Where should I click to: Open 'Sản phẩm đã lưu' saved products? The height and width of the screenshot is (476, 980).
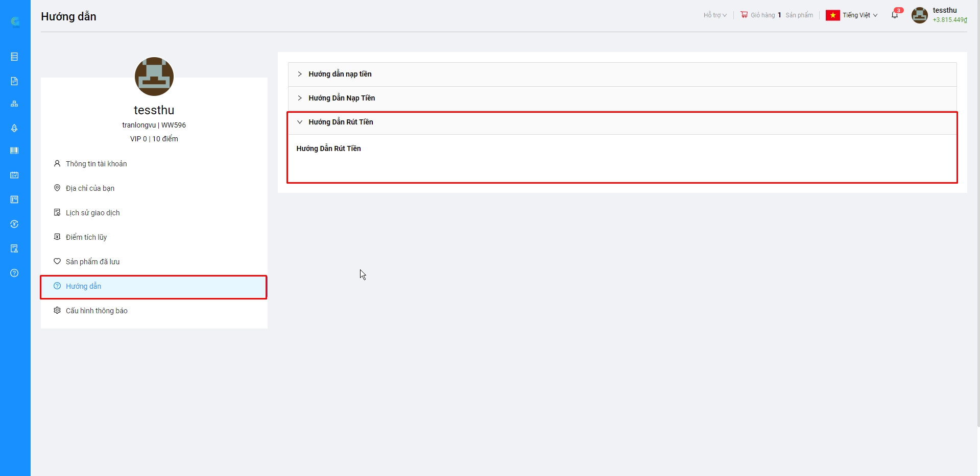coord(92,262)
